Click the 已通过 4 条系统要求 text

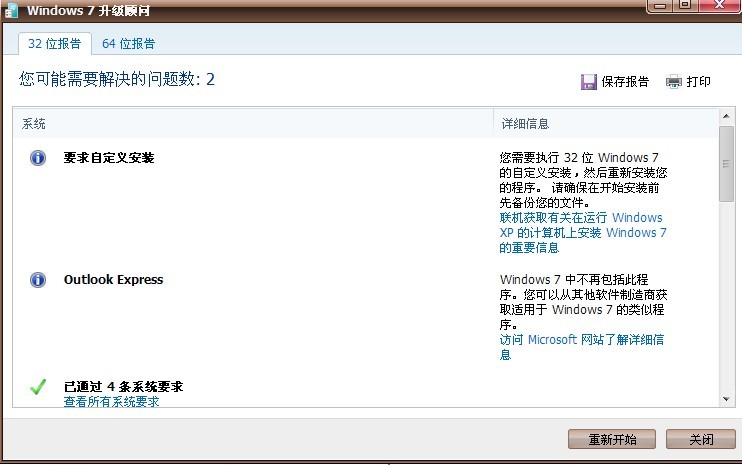coord(124,386)
